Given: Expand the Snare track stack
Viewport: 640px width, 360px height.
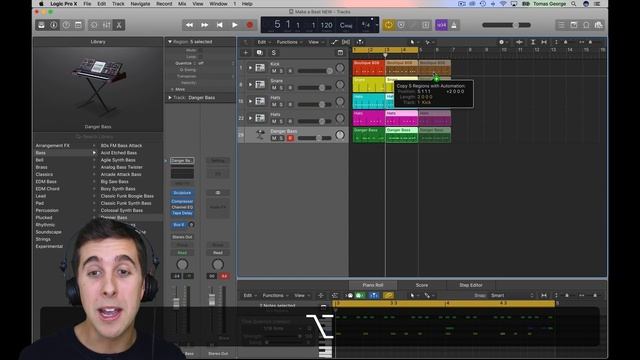Looking at the screenshot, I should click(x=250, y=84).
